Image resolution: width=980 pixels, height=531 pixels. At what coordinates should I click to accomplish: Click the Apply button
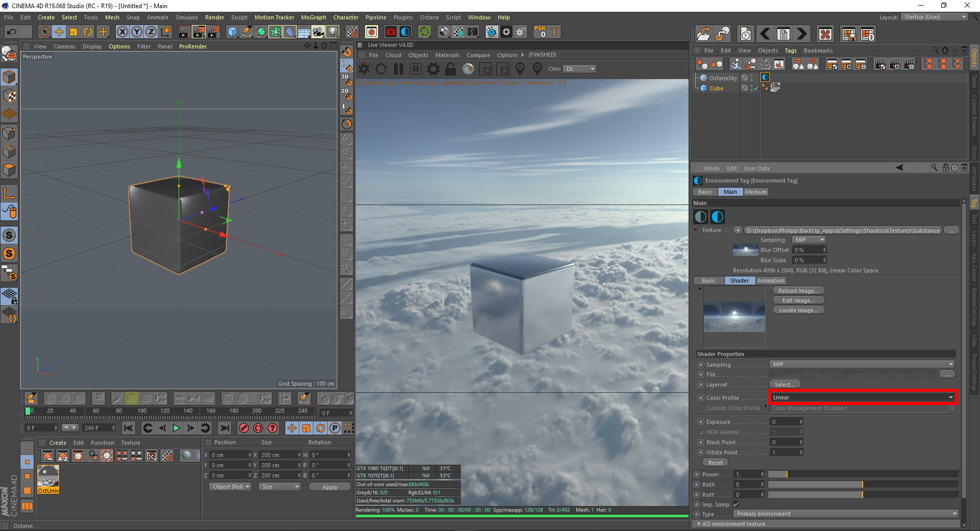point(330,487)
